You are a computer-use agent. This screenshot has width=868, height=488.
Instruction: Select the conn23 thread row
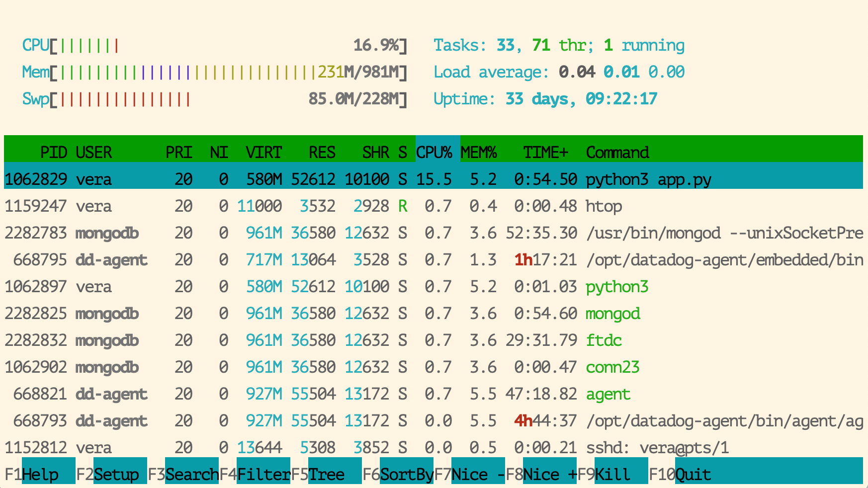point(434,367)
